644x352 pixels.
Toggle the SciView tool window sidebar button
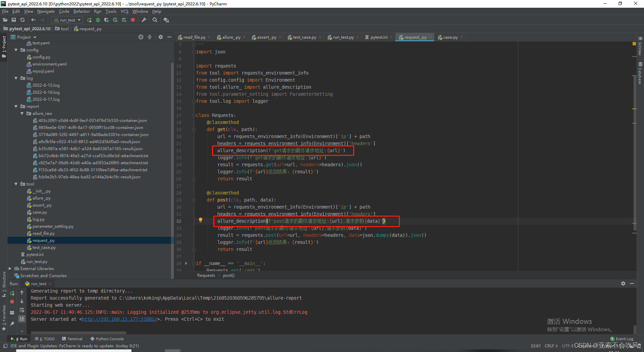(640, 46)
